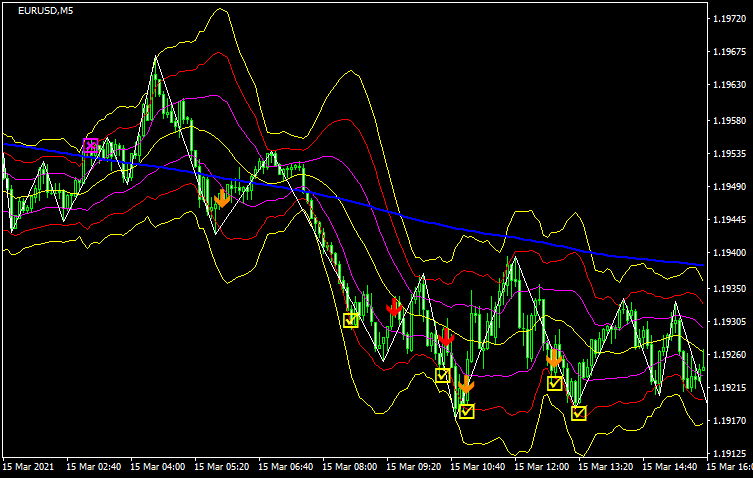Select the 15 Mar 10:40 time label
This screenshot has width=753, height=478.
pyautogui.click(x=478, y=466)
